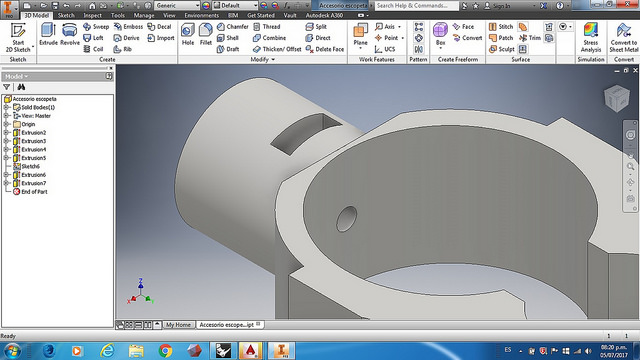Switch to the My Home tab
The height and width of the screenshot is (360, 640).
[178, 325]
